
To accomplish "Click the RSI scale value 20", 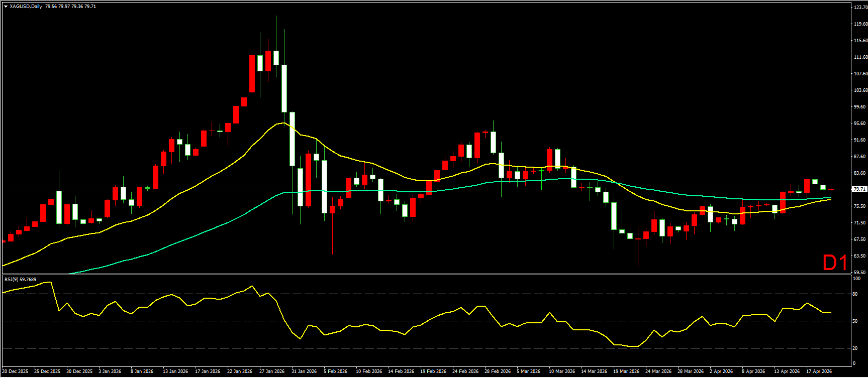I will pyautogui.click(x=856, y=348).
